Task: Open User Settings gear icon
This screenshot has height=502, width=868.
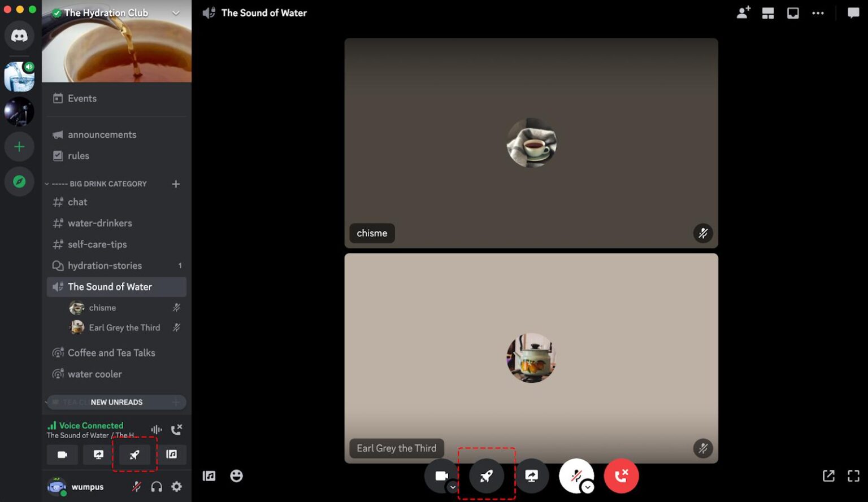Action: tap(177, 487)
